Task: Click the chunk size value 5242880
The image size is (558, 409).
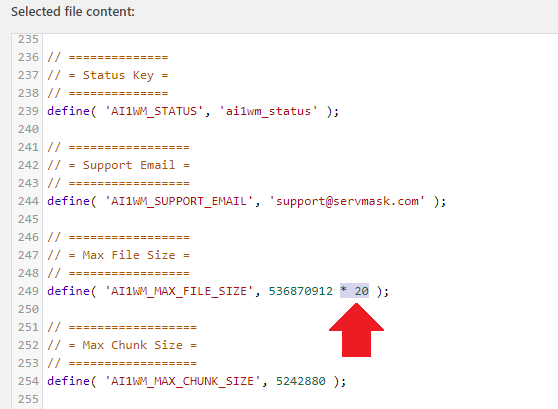Action: (x=300, y=381)
